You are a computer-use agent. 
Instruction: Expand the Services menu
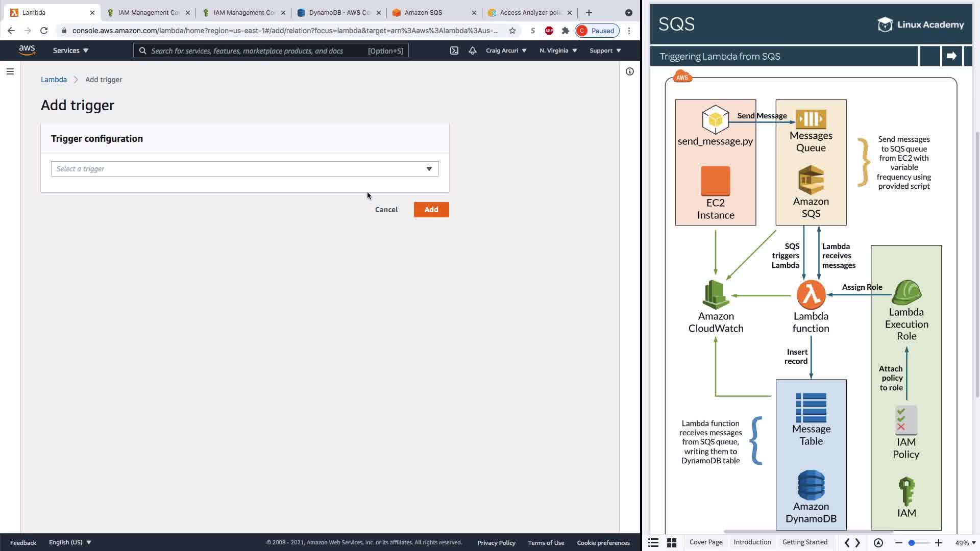point(70,51)
